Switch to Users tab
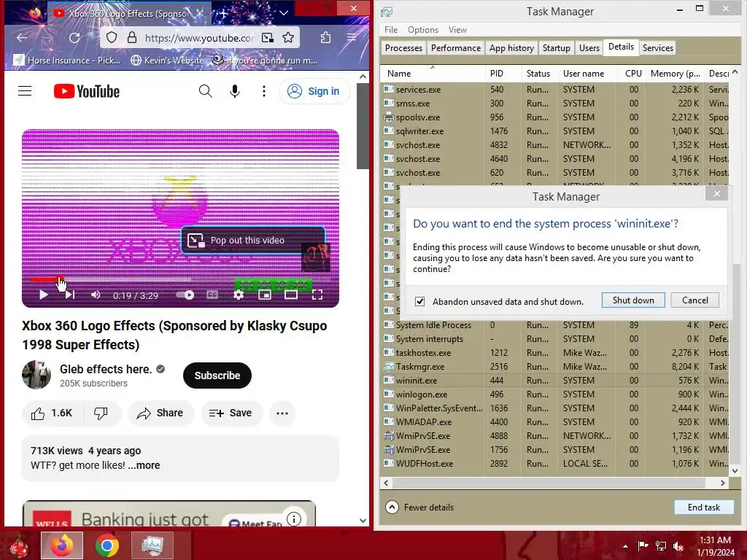The height and width of the screenshot is (560, 747). 589,47
